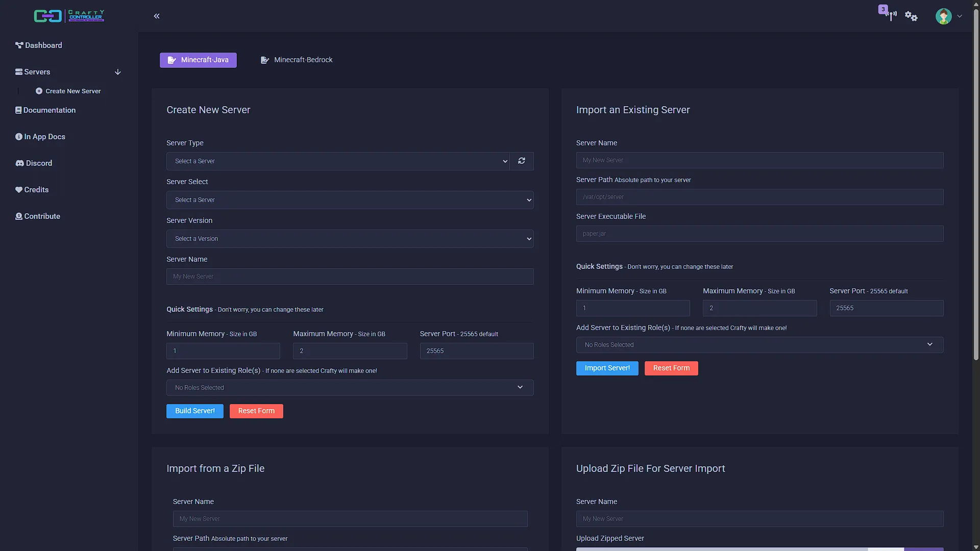Collapse the sidebar with double-chevron icon
The image size is (980, 551).
coord(157,16)
